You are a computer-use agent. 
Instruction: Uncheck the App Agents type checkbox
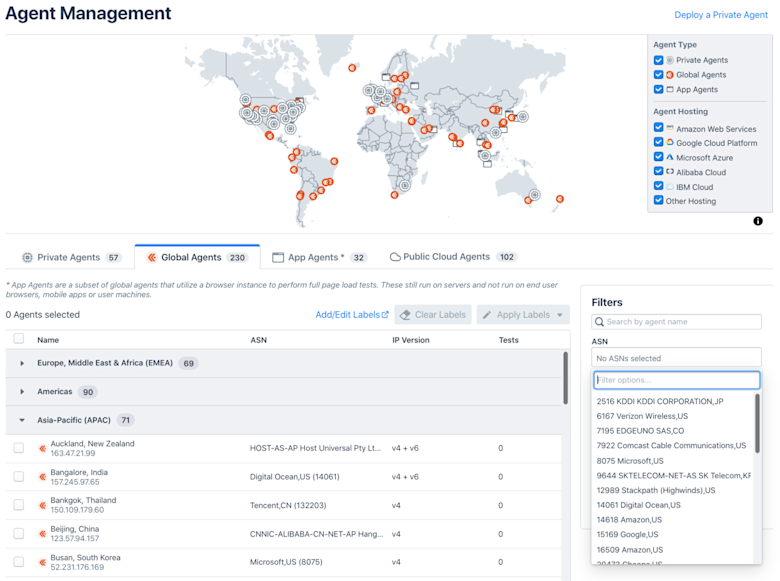659,90
